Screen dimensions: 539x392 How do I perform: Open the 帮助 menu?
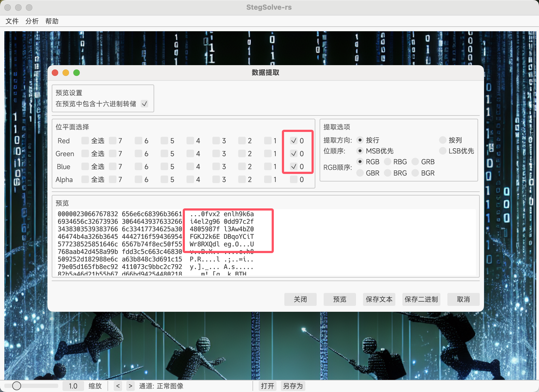tap(52, 21)
